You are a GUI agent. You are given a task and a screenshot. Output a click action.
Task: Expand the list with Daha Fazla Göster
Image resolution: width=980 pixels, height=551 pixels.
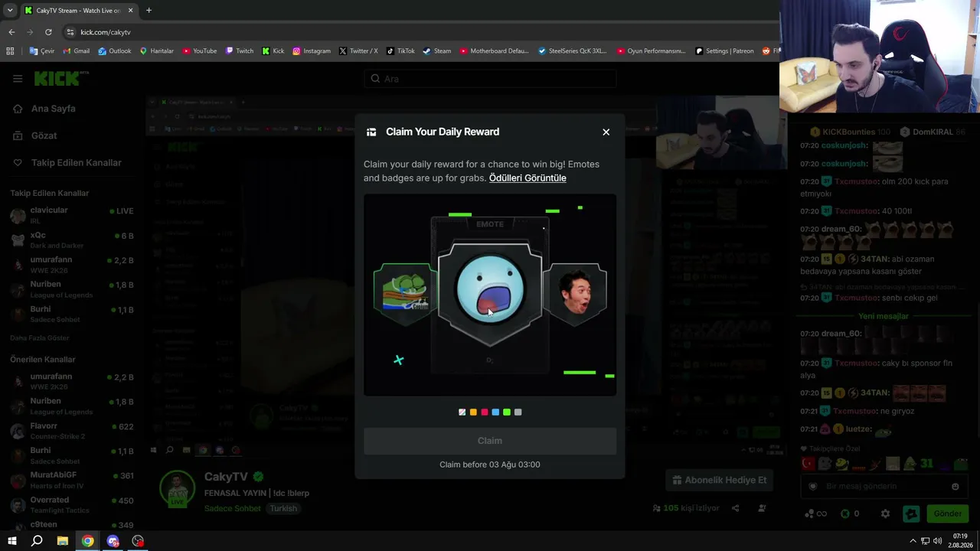[40, 337]
